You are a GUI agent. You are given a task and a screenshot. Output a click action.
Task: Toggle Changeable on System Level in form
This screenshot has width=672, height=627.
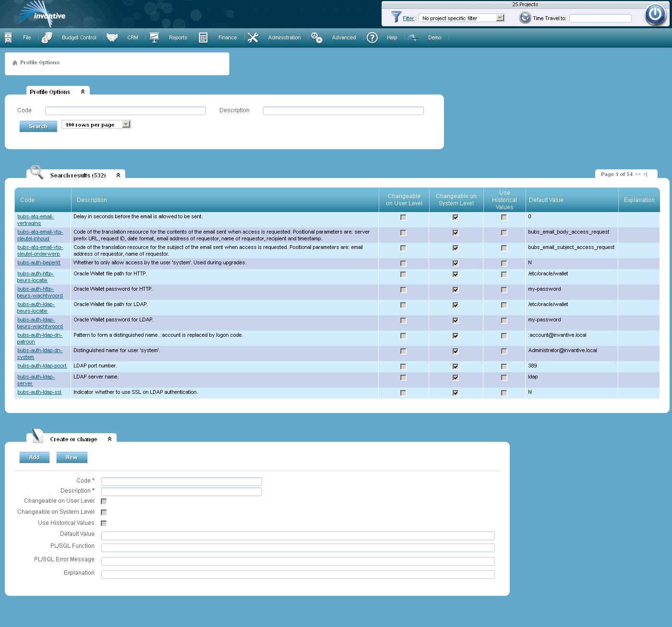click(104, 512)
